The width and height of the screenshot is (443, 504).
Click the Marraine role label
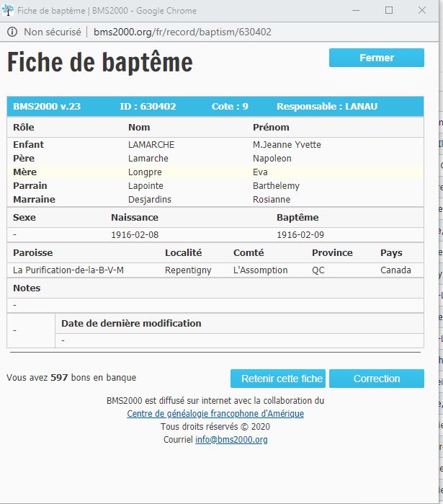pyautogui.click(x=34, y=200)
